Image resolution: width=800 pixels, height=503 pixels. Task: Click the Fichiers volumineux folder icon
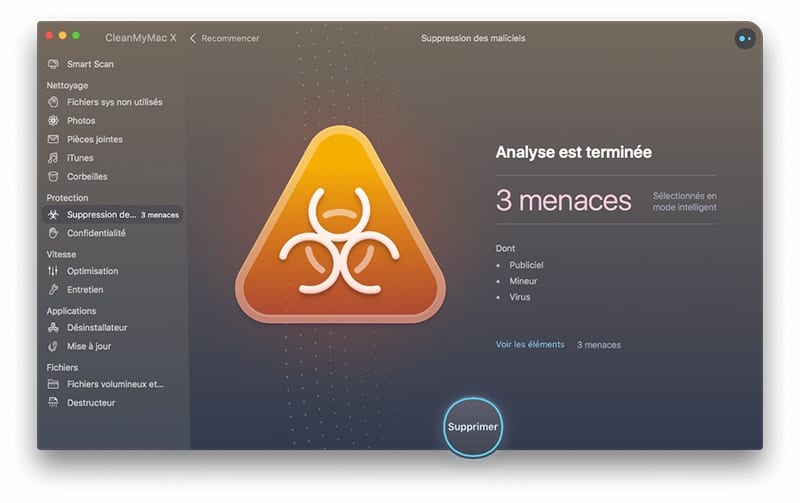pyautogui.click(x=53, y=385)
